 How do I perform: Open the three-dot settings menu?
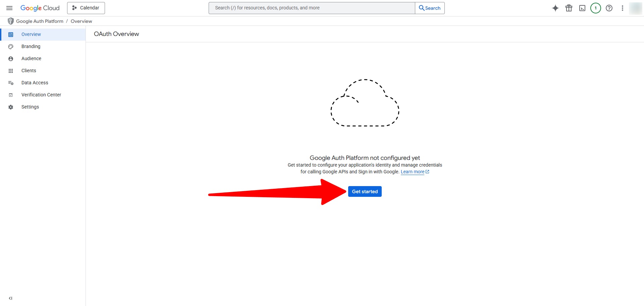(623, 8)
